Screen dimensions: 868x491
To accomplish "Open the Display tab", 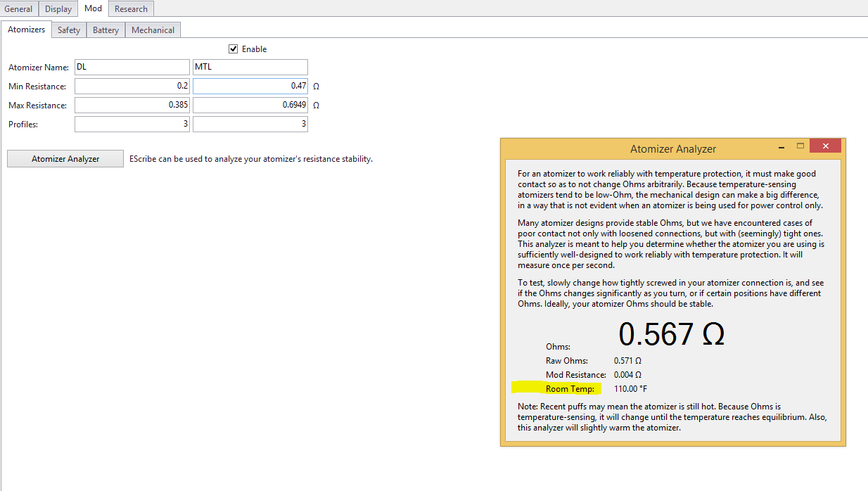I will point(58,9).
